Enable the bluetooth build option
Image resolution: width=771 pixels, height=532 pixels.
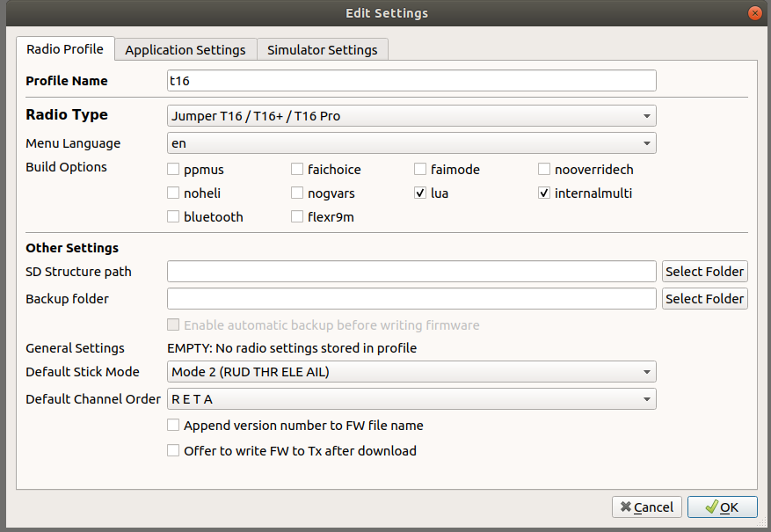[x=172, y=216]
